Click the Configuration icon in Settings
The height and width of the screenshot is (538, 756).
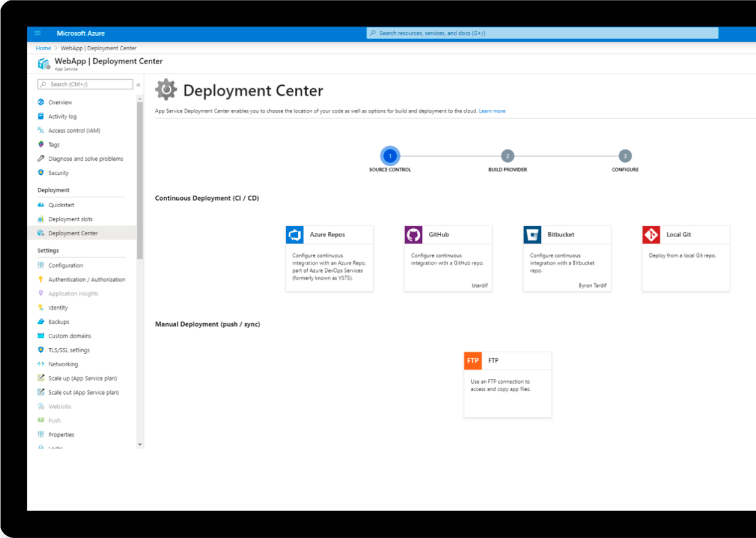tap(41, 265)
